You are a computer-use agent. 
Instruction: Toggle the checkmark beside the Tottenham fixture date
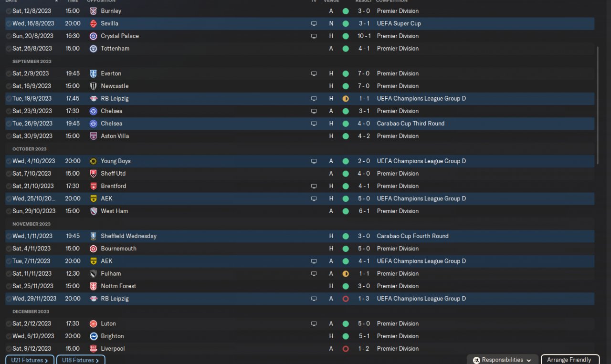tap(9, 49)
